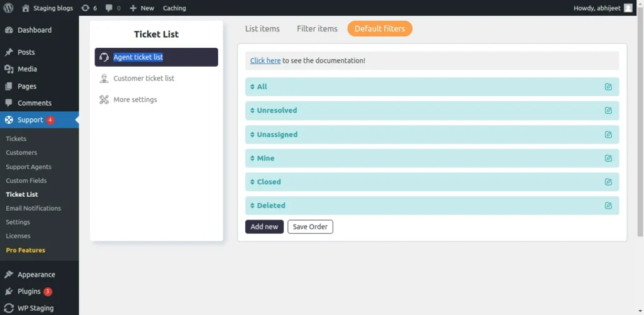Click the user avatar next to Howdy

pos(628,8)
